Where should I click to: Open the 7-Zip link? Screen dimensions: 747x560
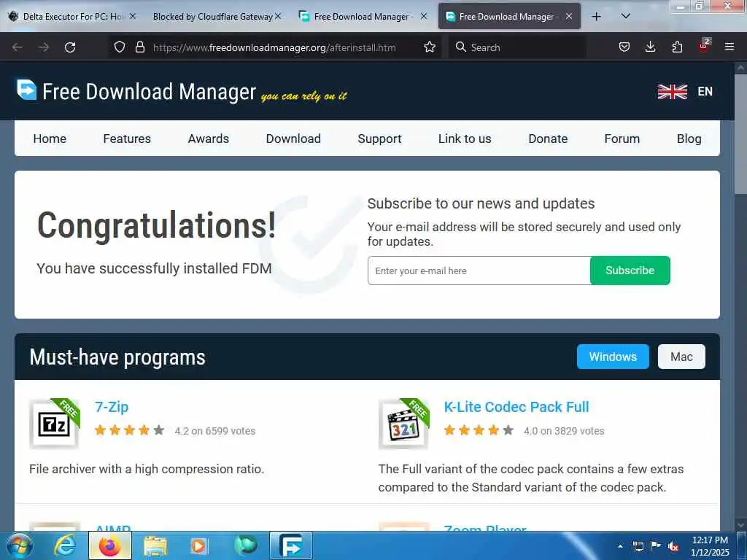112,407
